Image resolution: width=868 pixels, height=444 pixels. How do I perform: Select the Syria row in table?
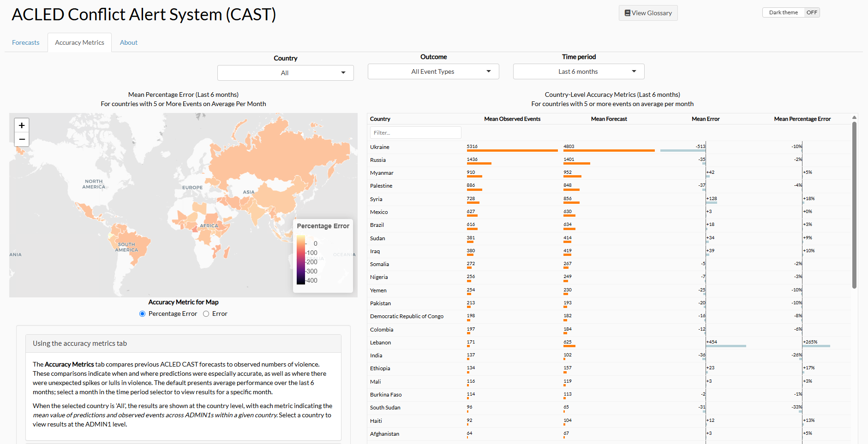pos(609,199)
